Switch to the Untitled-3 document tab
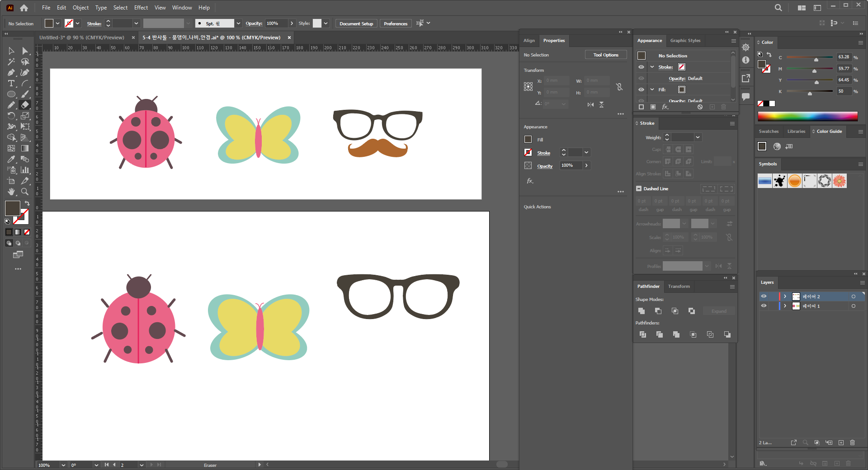The width and height of the screenshot is (868, 470). 82,38
